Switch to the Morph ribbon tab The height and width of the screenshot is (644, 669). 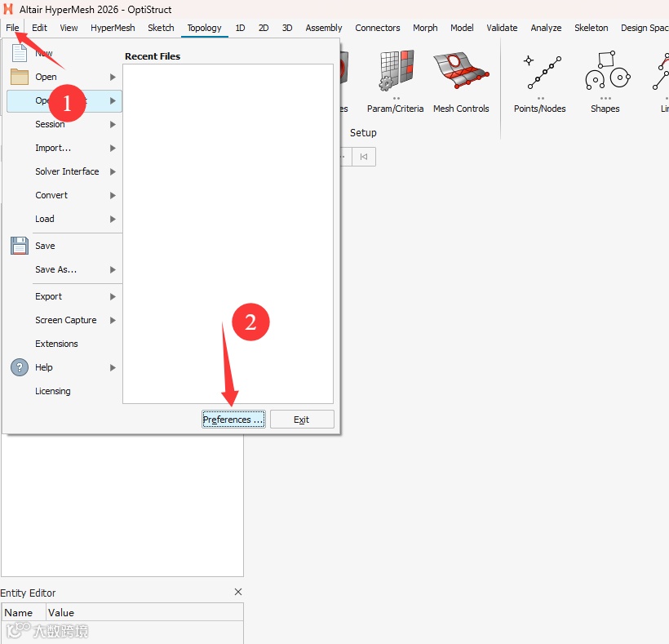425,28
